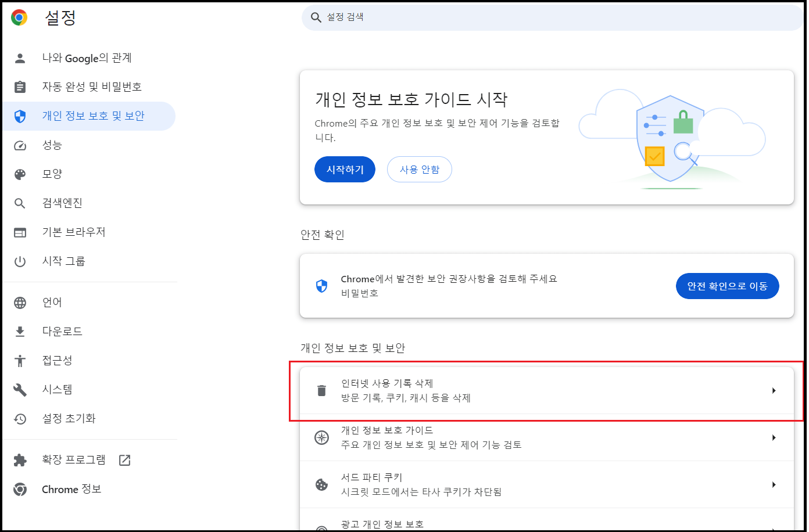809x532 pixels.
Task: Expand the 서드 파티 쿠키 chevron
Action: point(774,484)
